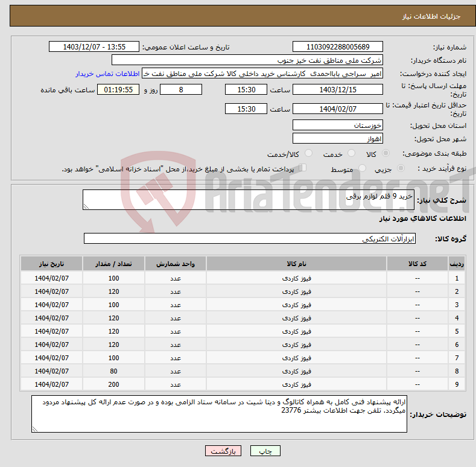The width and height of the screenshot is (476, 467).
Task: Click the announcement date 1403/12/07 - 13:55 field
Action: tap(94, 47)
